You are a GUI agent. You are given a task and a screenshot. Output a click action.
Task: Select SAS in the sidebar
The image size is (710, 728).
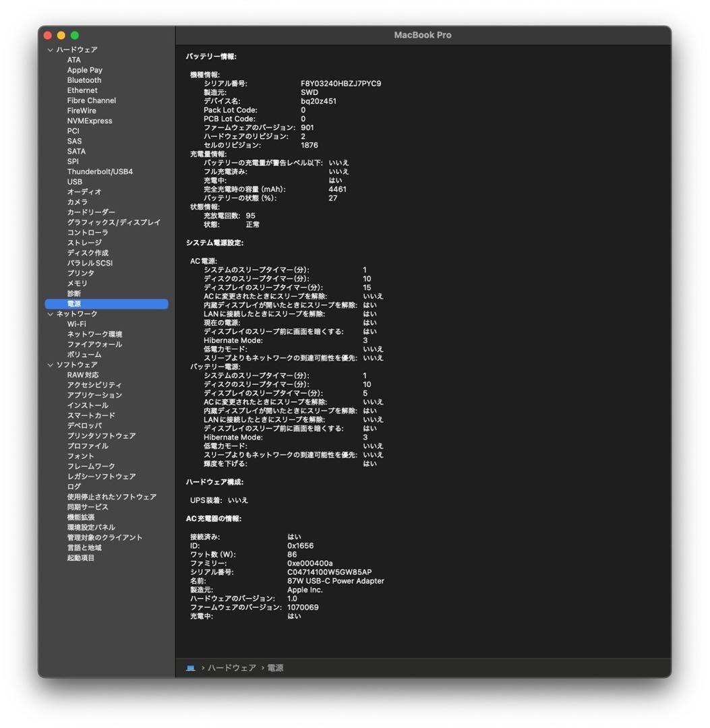[x=74, y=142]
